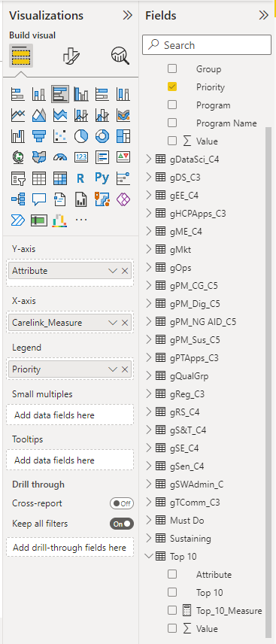This screenshot has height=644, width=276.
Task: Insert a Donut chart visual
Action: [x=102, y=136]
